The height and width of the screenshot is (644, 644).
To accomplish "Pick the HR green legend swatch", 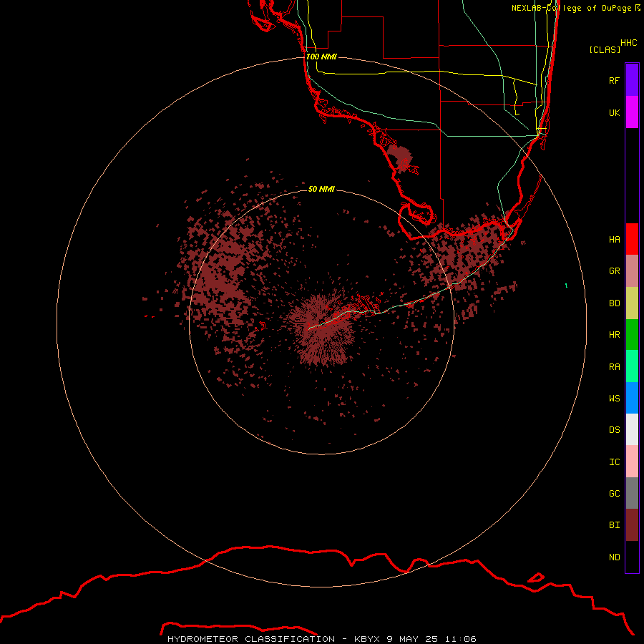I will [x=632, y=335].
